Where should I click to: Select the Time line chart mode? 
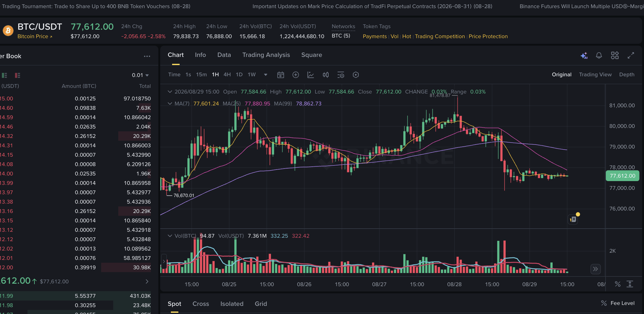tap(174, 74)
